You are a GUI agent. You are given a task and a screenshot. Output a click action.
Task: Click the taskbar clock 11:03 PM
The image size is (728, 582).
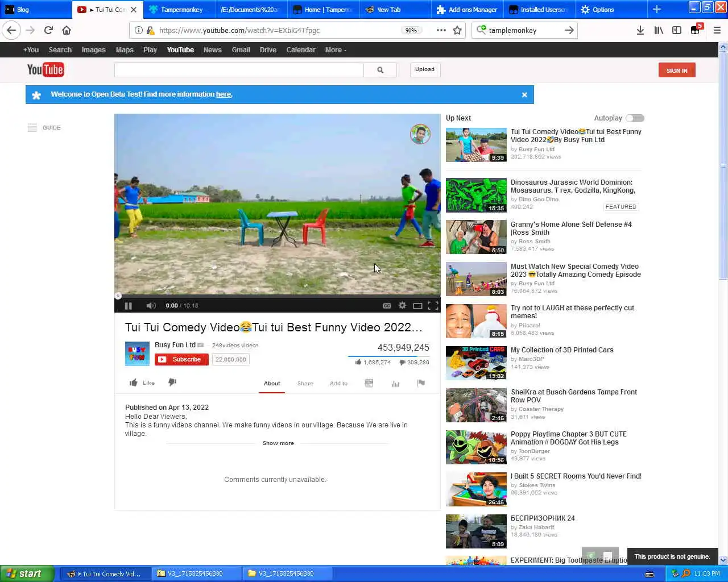click(x=707, y=573)
